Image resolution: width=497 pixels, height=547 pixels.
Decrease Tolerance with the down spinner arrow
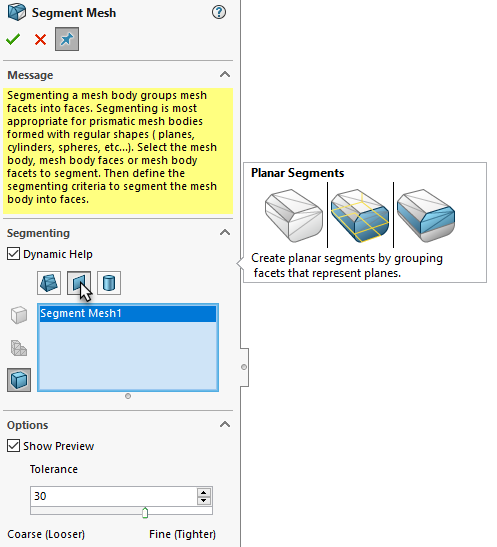[x=204, y=501]
